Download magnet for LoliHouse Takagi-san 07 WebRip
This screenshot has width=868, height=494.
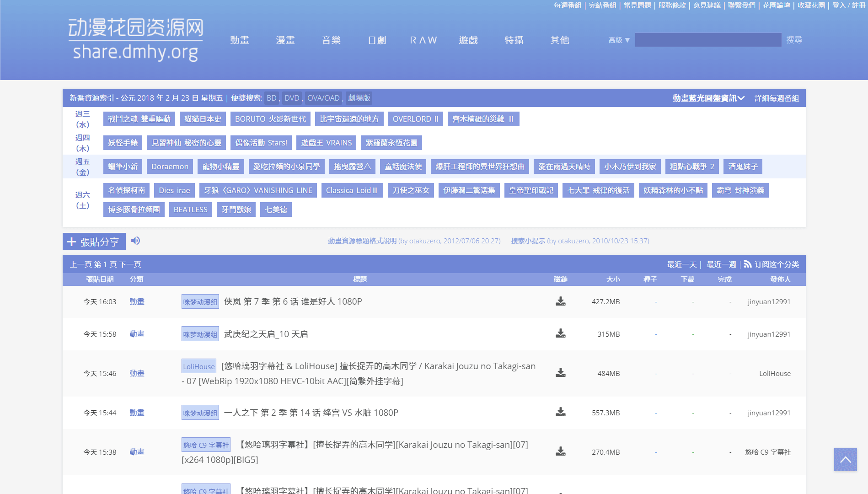click(x=560, y=373)
